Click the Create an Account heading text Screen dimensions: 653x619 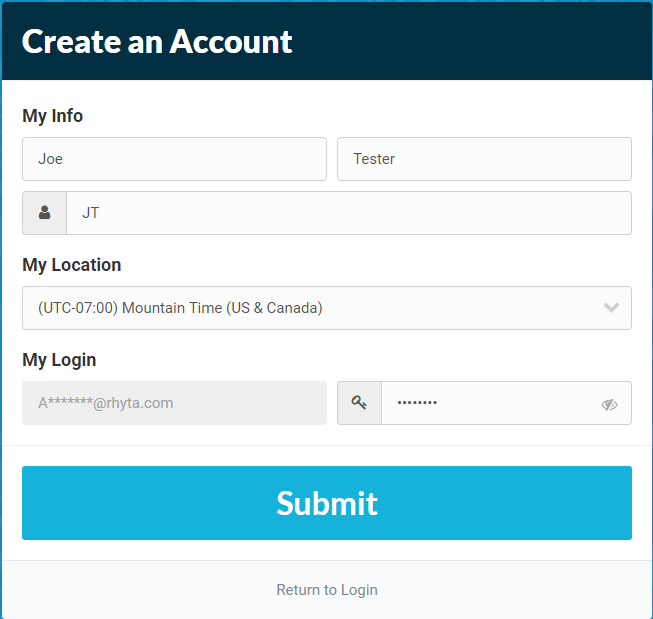click(x=157, y=42)
